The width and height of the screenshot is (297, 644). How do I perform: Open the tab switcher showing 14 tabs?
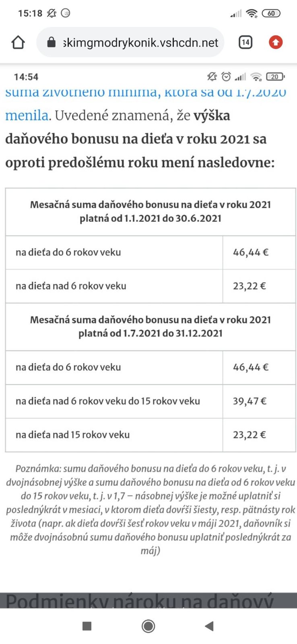point(245,42)
